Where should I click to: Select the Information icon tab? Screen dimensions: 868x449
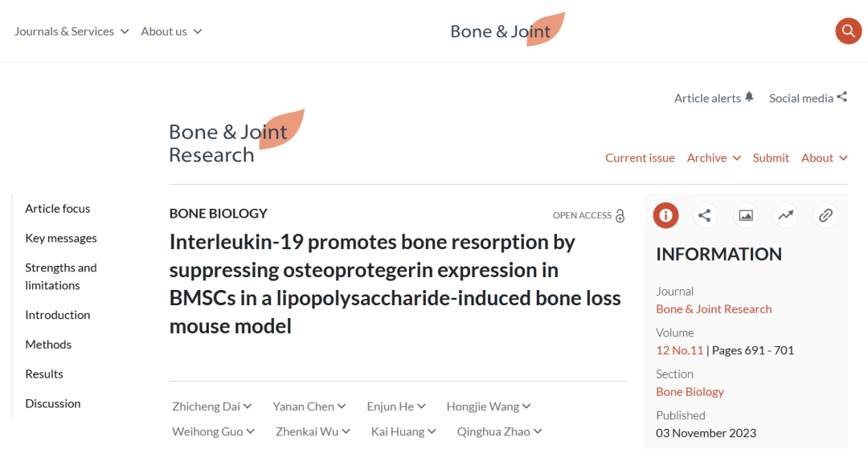click(x=665, y=215)
